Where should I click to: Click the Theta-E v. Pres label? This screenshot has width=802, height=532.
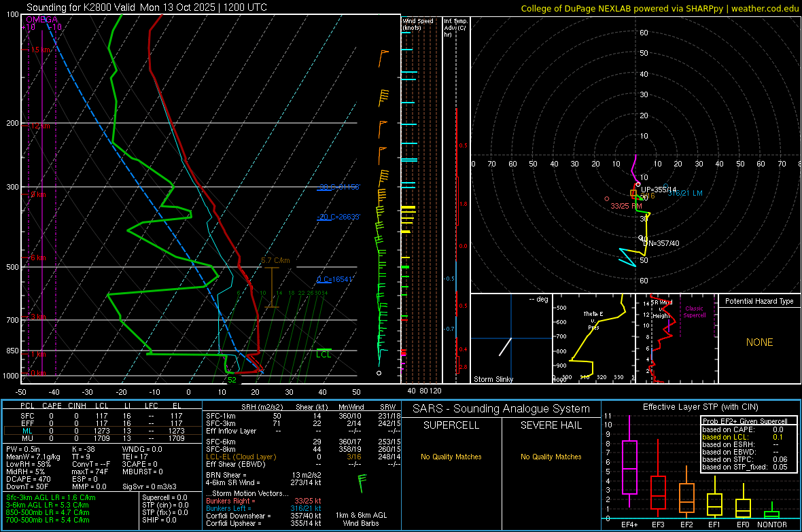(x=593, y=320)
